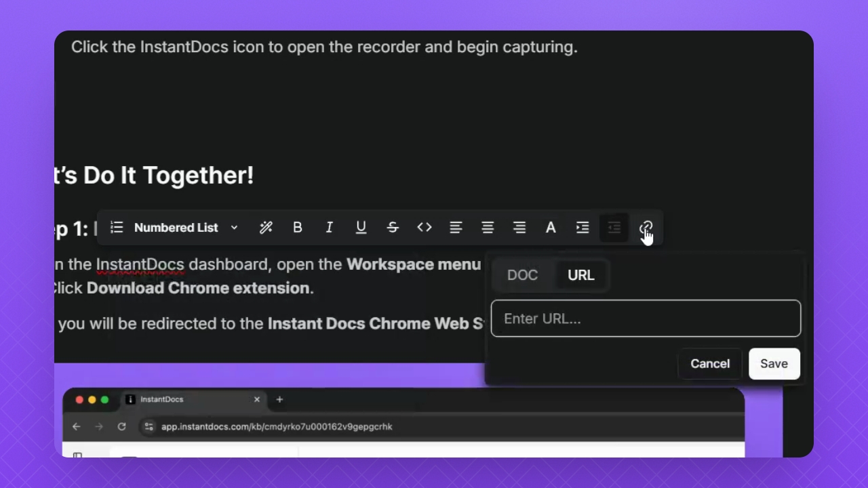Toggle underline formatting
Screen dimensions: 868x488
pos(361,228)
